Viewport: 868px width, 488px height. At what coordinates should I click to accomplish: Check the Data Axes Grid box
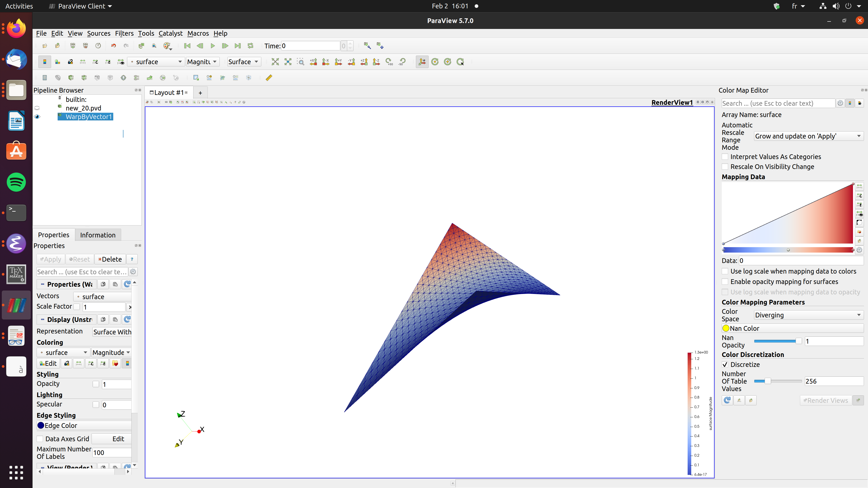pos(40,439)
